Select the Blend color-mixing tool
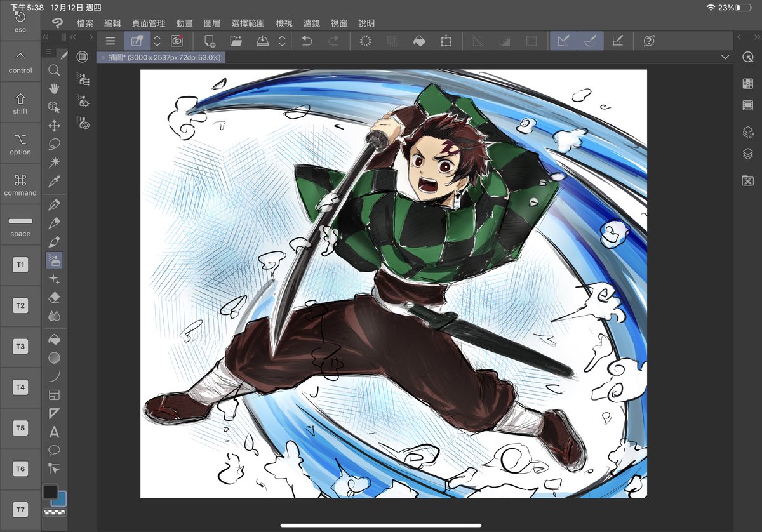 pyautogui.click(x=55, y=316)
